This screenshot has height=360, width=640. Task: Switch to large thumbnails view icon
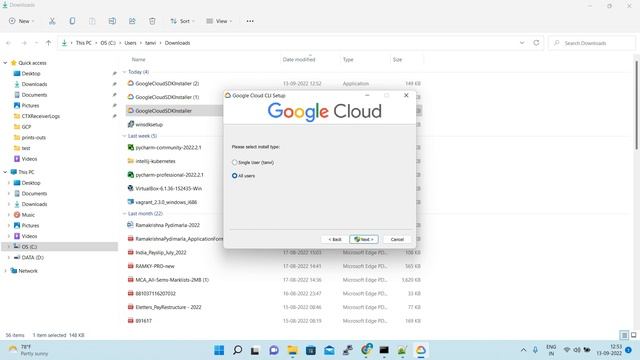pos(633,335)
